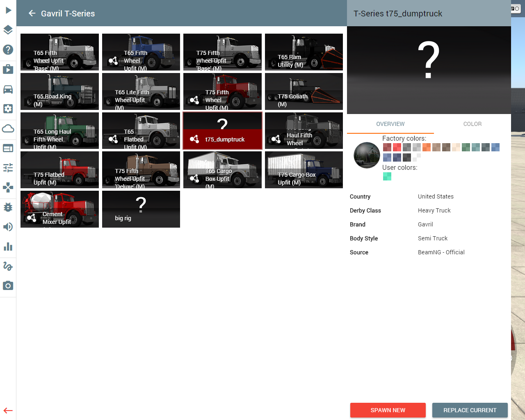The width and height of the screenshot is (525, 420).
Task: Open the square gear icon
Action: point(8,109)
